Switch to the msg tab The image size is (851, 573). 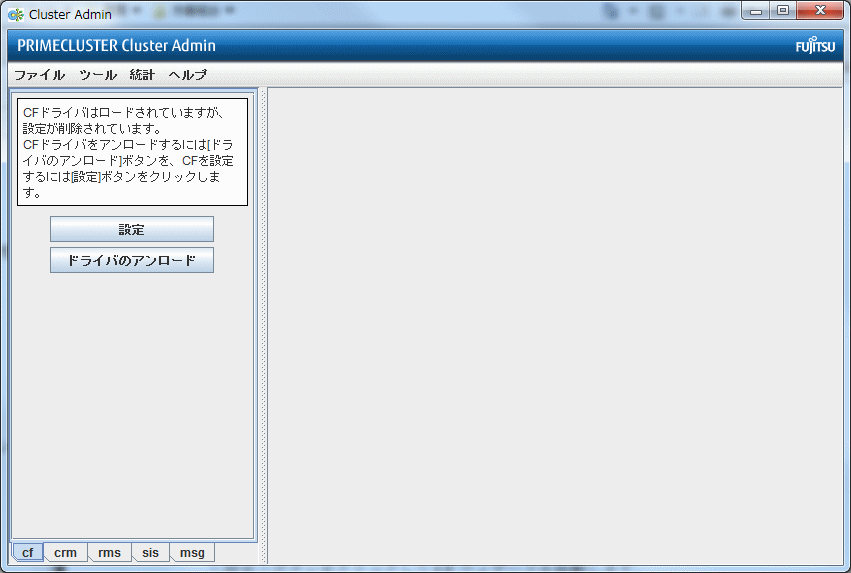pyautogui.click(x=192, y=552)
